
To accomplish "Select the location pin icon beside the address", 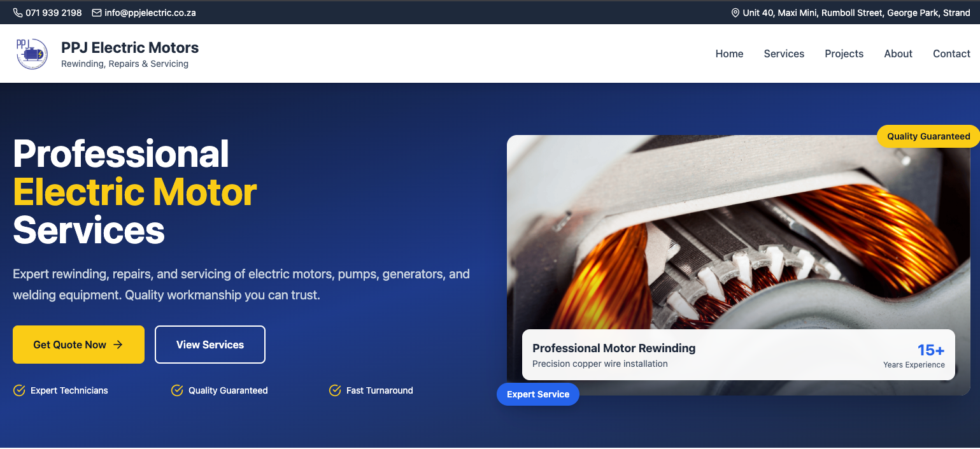I will point(735,12).
